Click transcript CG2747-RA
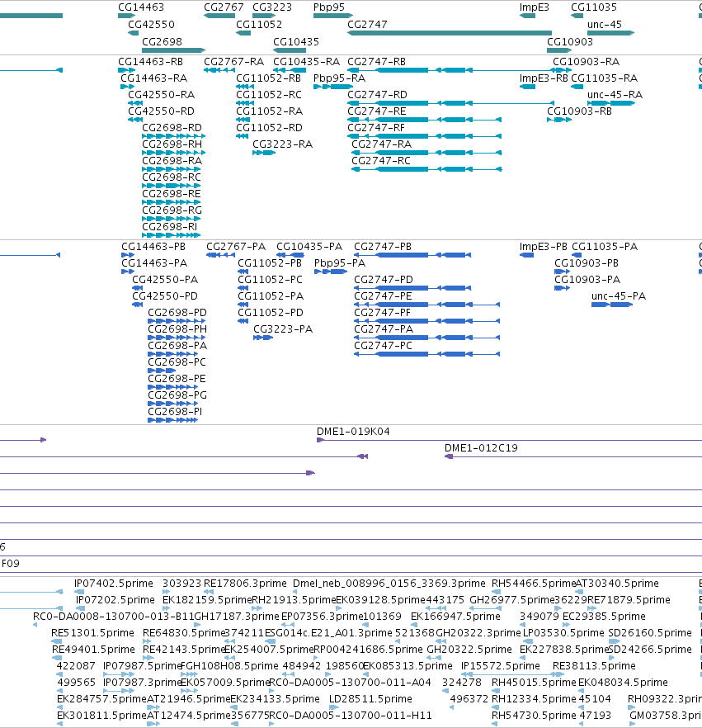The image size is (702, 728). (x=381, y=144)
